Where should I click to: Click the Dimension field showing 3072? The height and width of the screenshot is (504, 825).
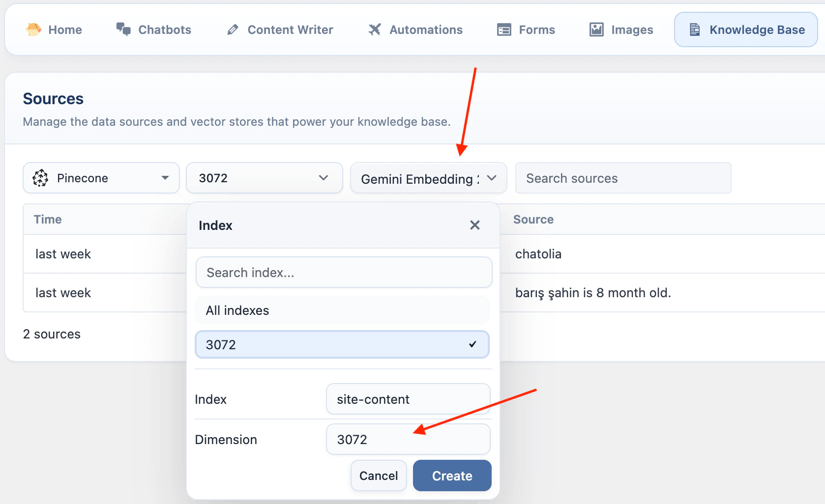408,439
